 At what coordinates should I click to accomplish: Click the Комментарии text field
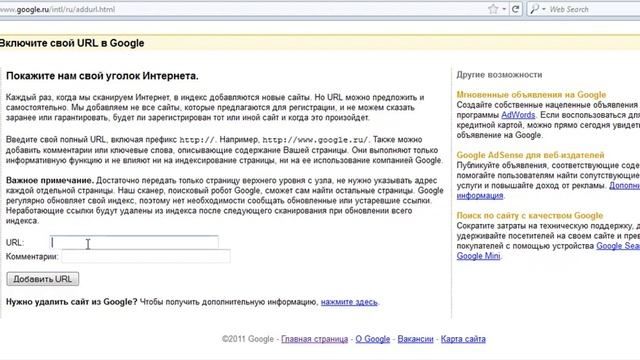146,256
